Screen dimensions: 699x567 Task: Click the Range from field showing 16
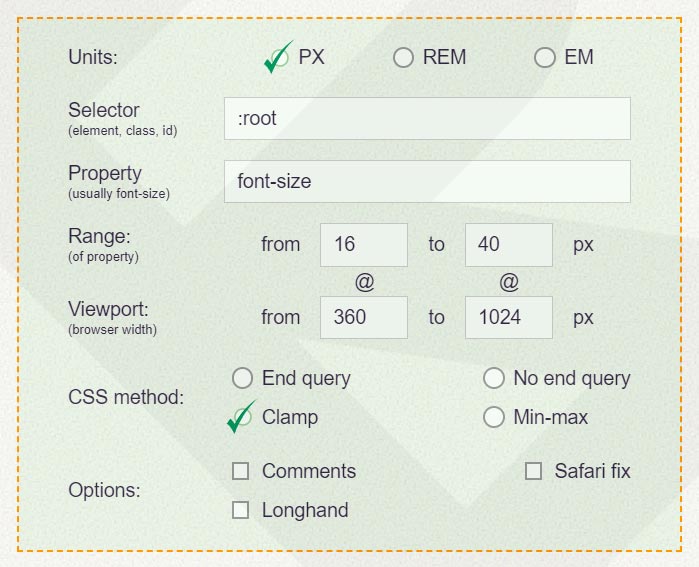(364, 245)
